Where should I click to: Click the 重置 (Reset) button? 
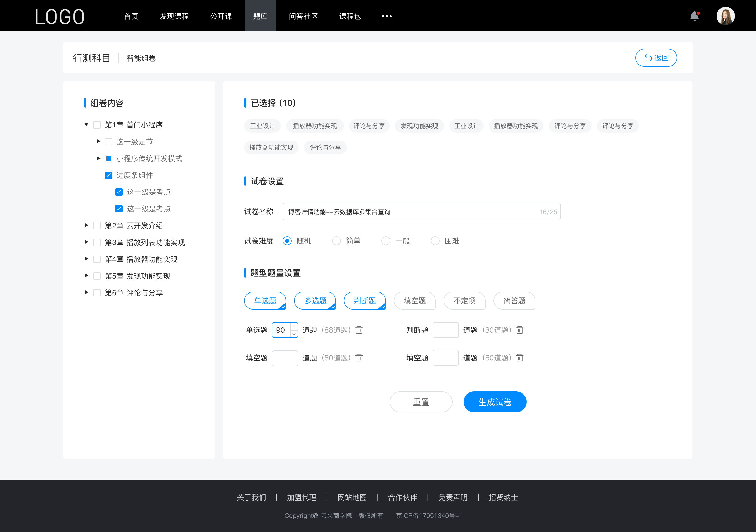point(420,402)
